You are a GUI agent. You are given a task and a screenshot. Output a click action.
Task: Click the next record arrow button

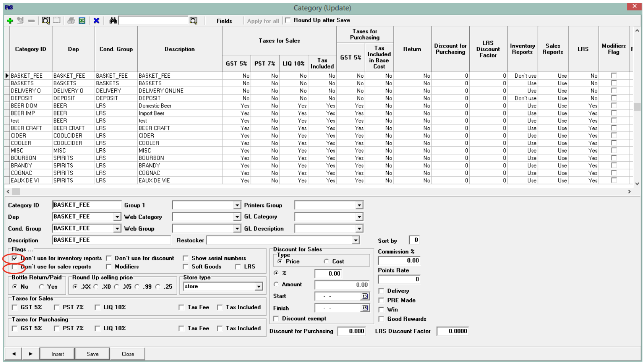pyautogui.click(x=31, y=354)
